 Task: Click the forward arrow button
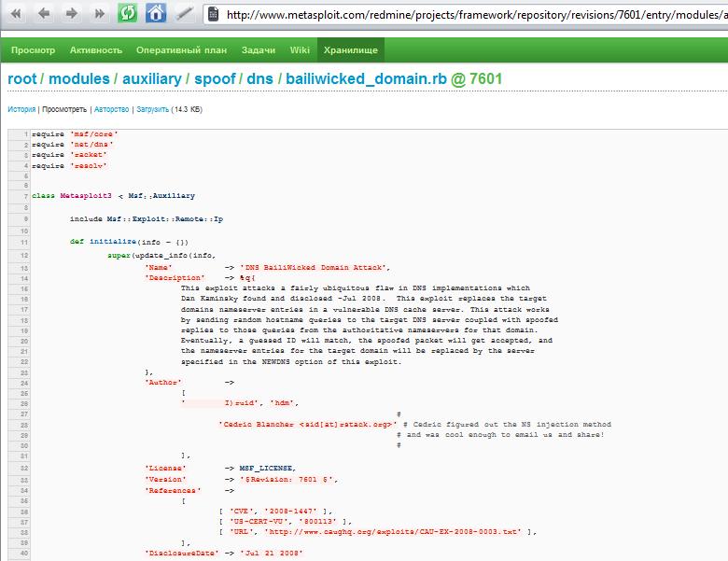pos(72,13)
